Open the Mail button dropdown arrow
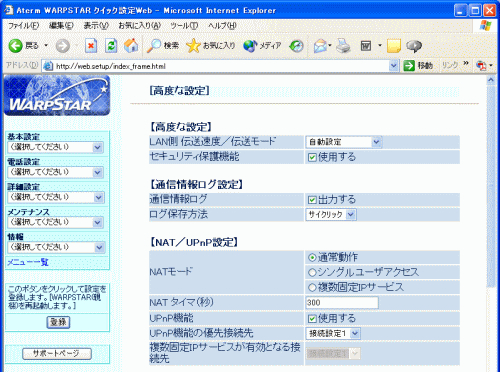Viewport: 500px width, 372px height. pos(330,46)
